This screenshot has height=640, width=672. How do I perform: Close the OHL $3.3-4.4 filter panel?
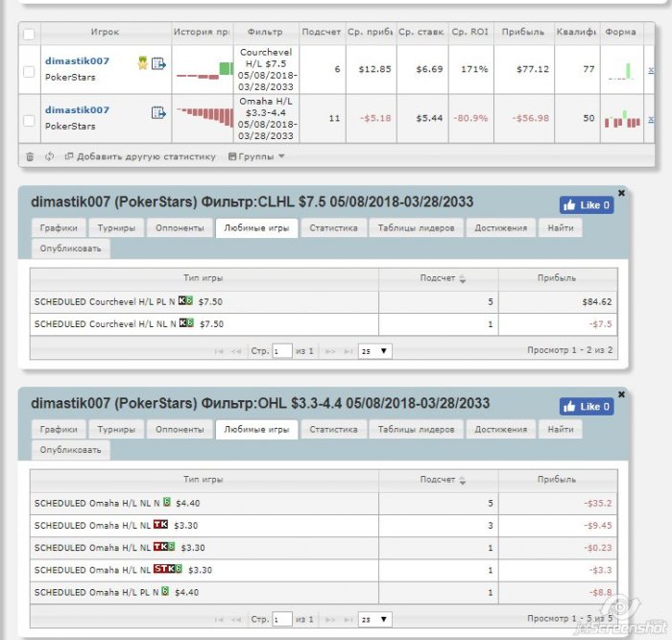click(621, 393)
